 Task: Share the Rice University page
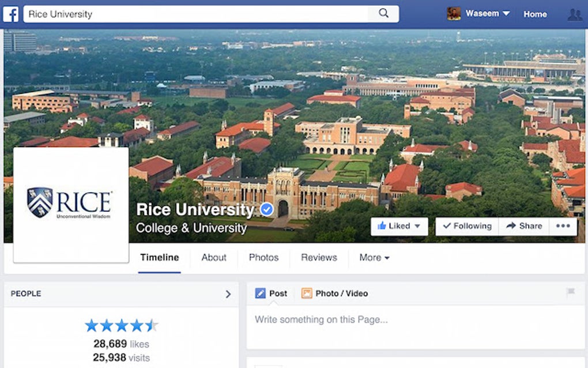click(x=523, y=226)
